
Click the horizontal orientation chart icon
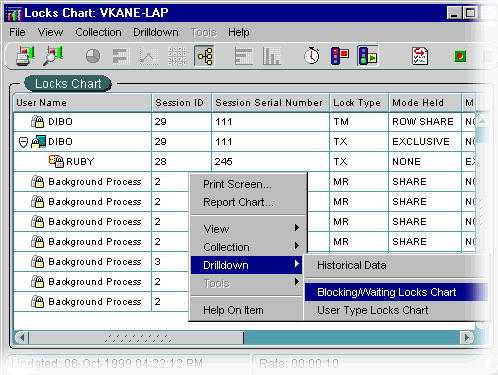pyautogui.click(x=244, y=56)
